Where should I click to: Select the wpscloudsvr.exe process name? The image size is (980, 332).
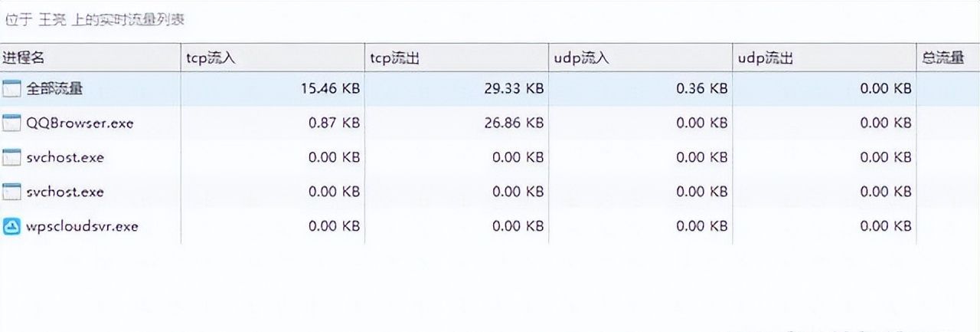pos(82,226)
